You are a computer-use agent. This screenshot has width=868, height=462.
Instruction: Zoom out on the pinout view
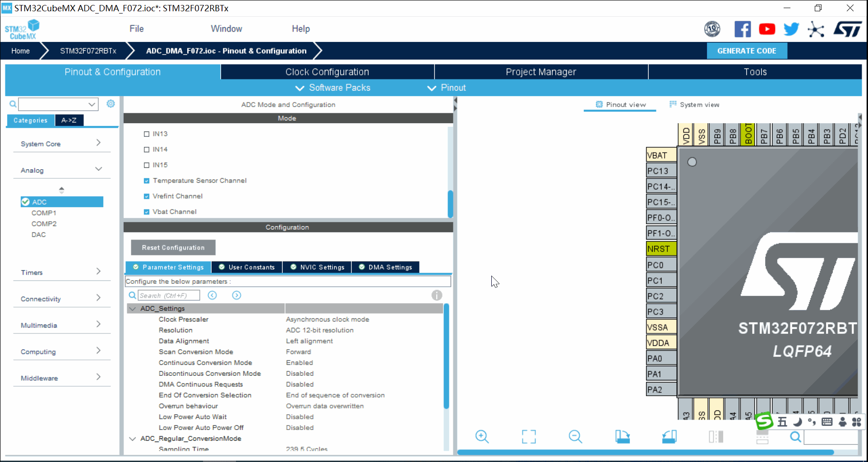coord(575,436)
